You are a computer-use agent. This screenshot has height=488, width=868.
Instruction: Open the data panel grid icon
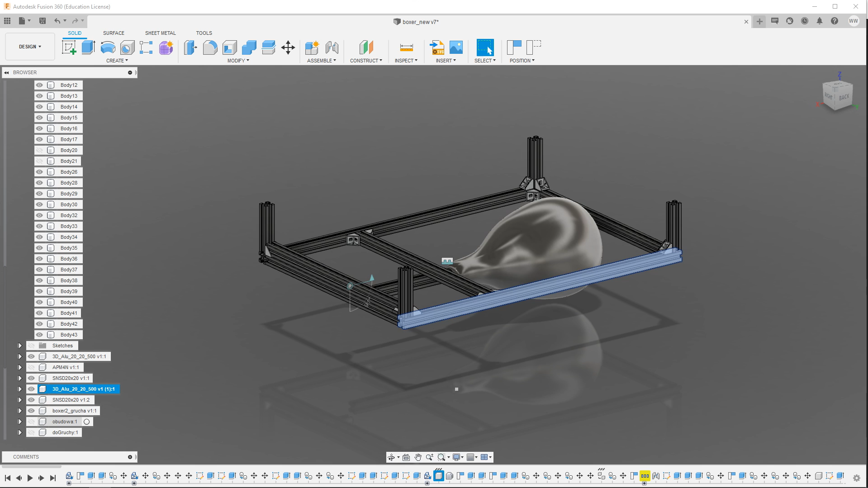(x=7, y=21)
